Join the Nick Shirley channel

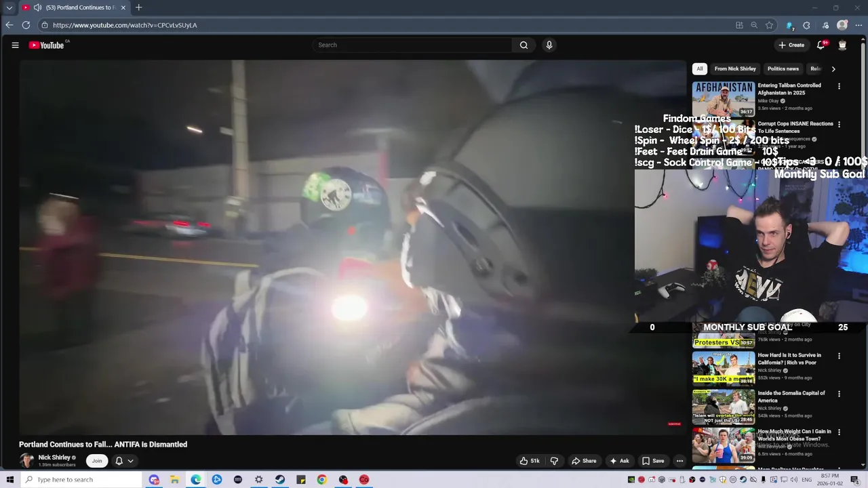tap(97, 461)
